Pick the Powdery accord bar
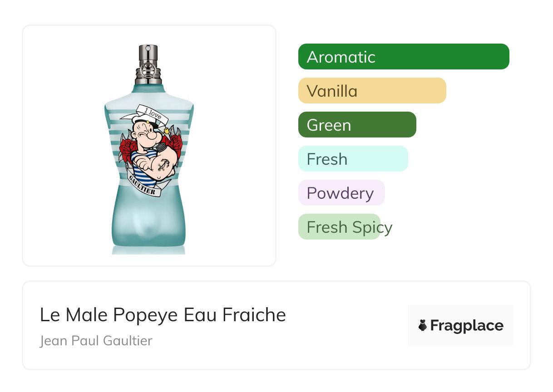This screenshot has height=392, width=553. click(341, 193)
